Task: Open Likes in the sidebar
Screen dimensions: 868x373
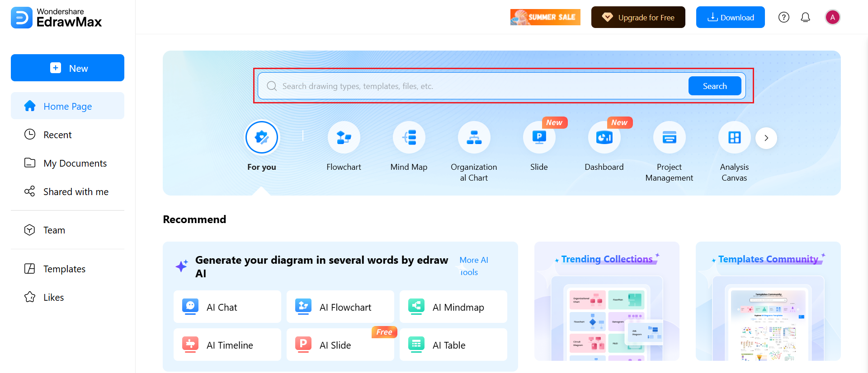Action: point(67,297)
